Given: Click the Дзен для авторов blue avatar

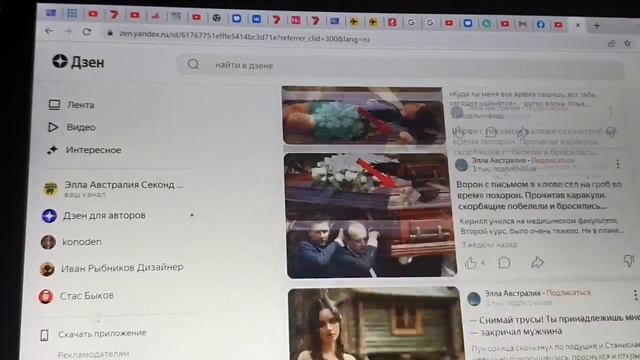Looking at the screenshot, I should [49, 216].
